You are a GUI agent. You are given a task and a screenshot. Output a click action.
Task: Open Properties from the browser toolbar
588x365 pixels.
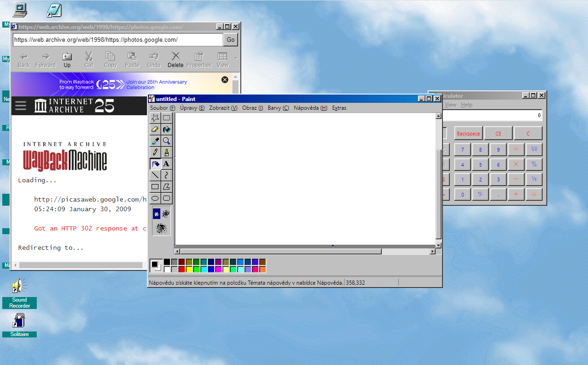tap(199, 60)
